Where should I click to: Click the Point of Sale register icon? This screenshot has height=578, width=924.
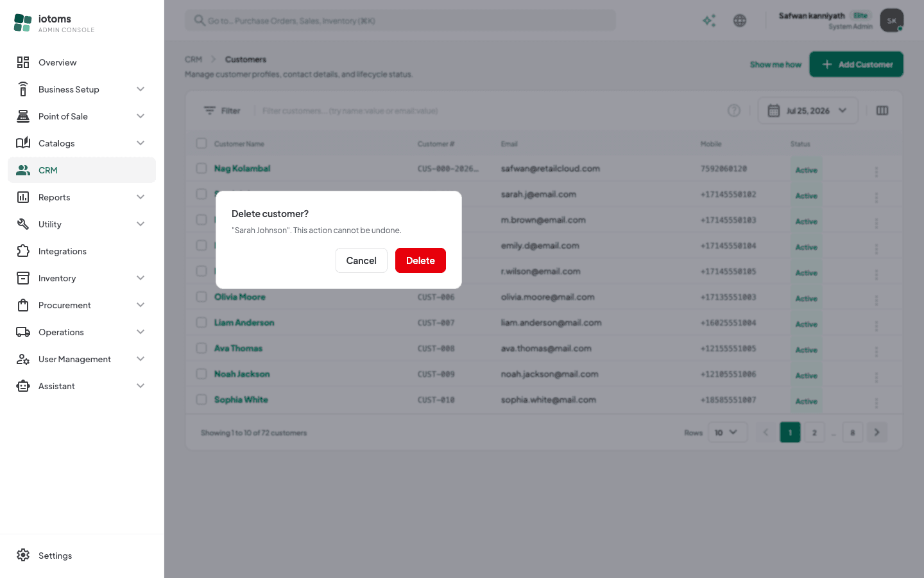coord(23,116)
